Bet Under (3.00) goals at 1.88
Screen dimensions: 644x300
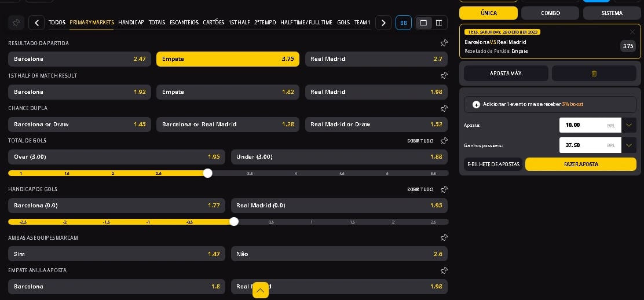tap(339, 157)
